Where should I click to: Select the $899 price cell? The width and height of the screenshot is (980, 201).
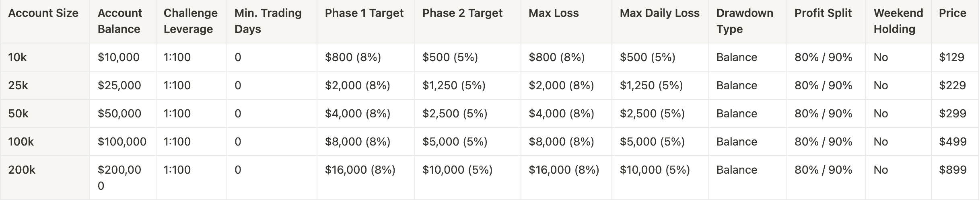pos(952,170)
